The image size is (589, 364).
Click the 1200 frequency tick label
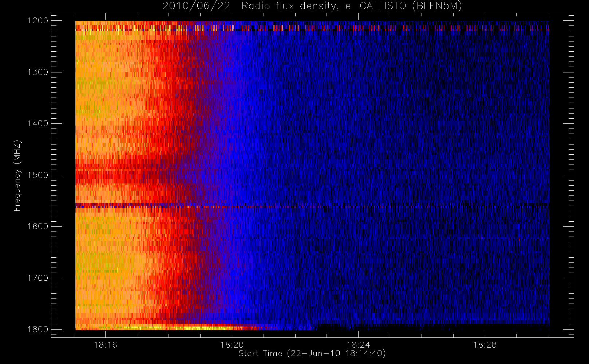tap(38, 21)
